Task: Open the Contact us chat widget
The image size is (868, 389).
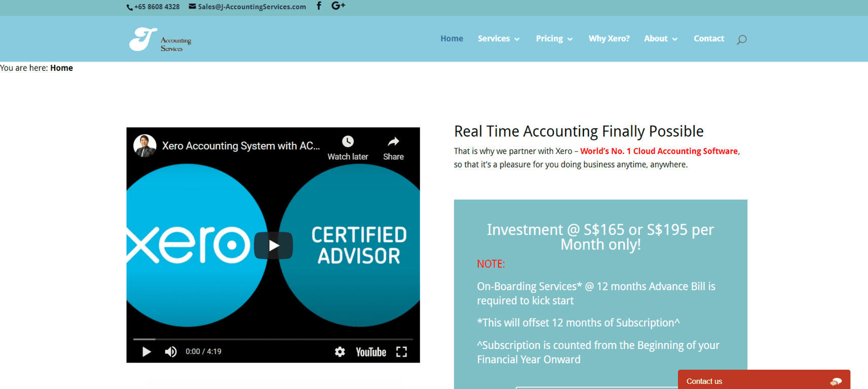Action: 764,380
